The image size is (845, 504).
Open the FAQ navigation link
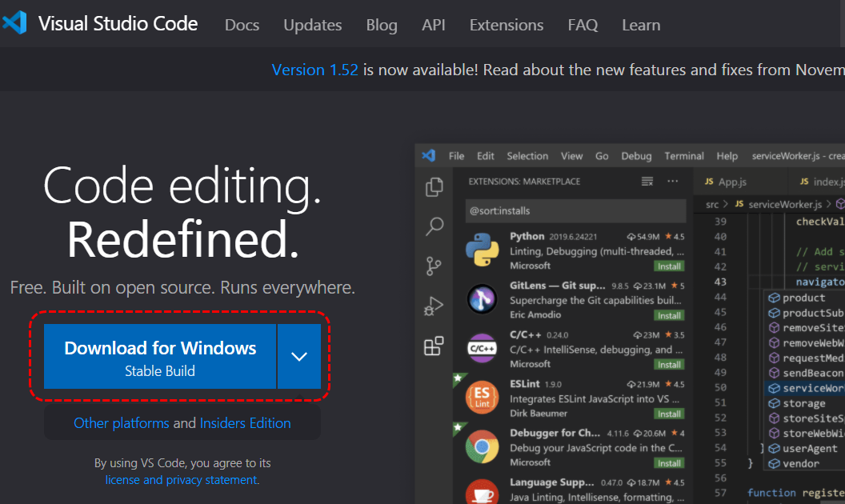tap(583, 25)
